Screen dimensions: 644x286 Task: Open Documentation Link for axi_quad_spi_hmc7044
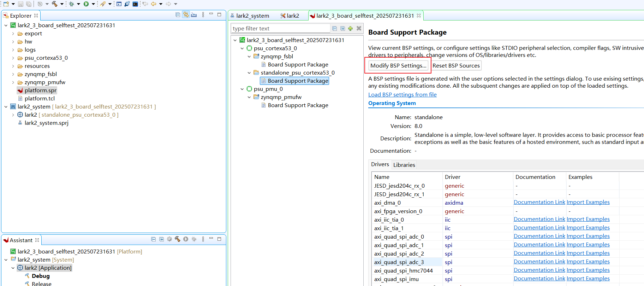539,270
